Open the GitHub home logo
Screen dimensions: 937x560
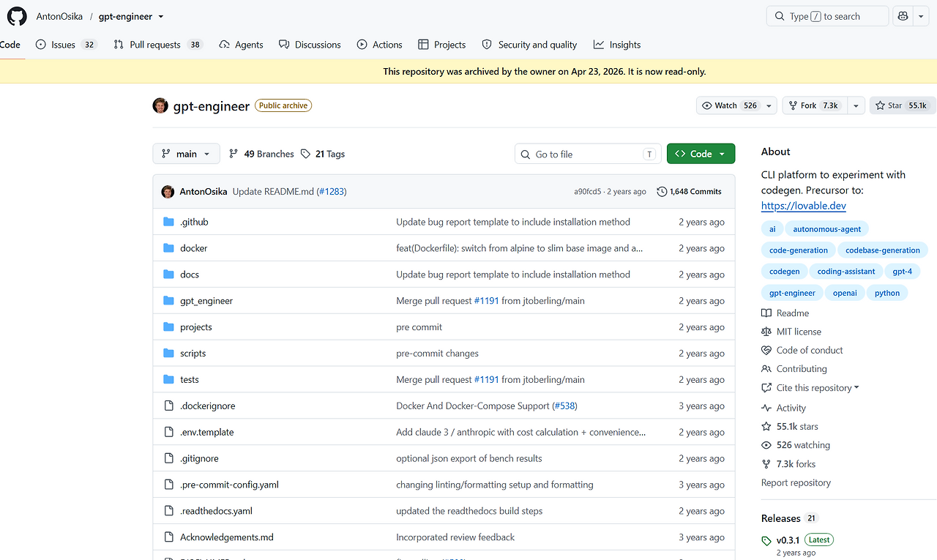pyautogui.click(x=17, y=16)
